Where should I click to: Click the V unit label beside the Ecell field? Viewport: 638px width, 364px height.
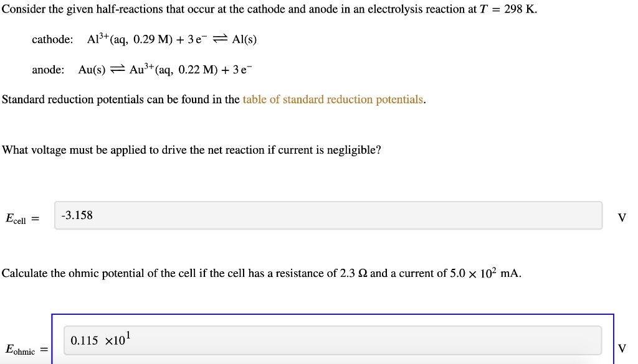[x=622, y=216]
